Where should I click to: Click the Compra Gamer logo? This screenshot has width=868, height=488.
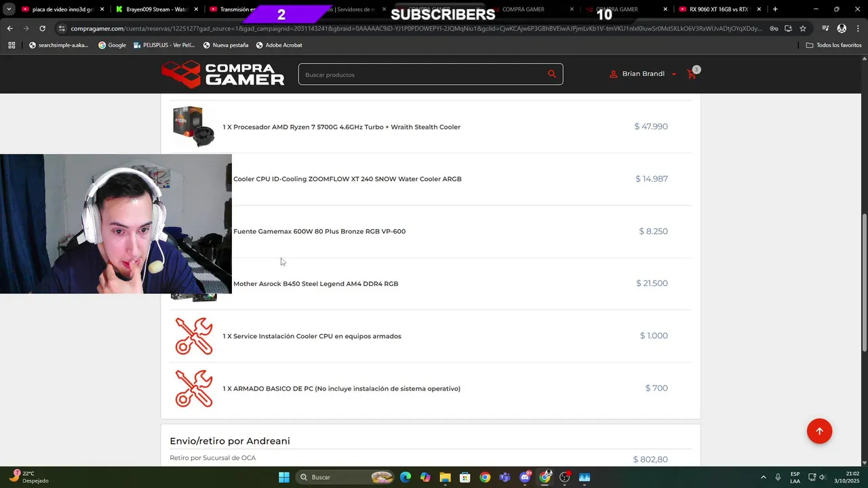pos(223,75)
